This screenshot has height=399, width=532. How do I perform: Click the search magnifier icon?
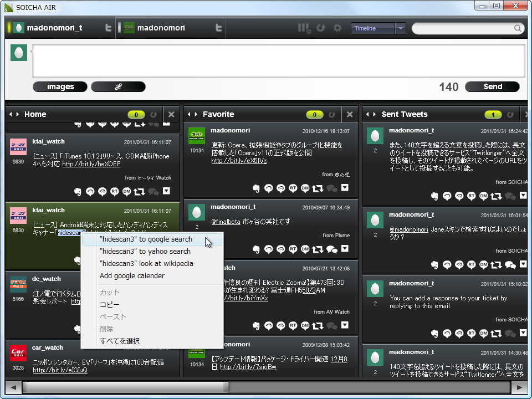click(518, 28)
